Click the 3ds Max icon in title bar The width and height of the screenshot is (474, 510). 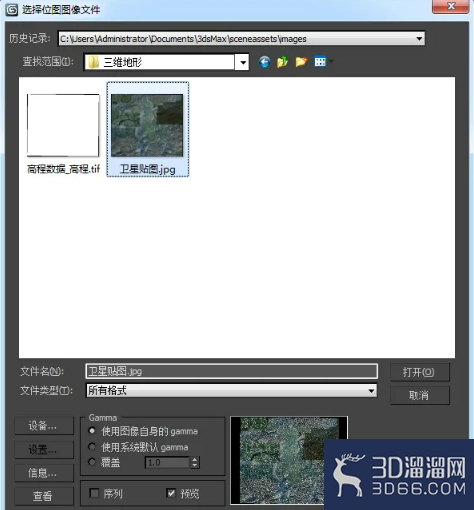(x=12, y=10)
